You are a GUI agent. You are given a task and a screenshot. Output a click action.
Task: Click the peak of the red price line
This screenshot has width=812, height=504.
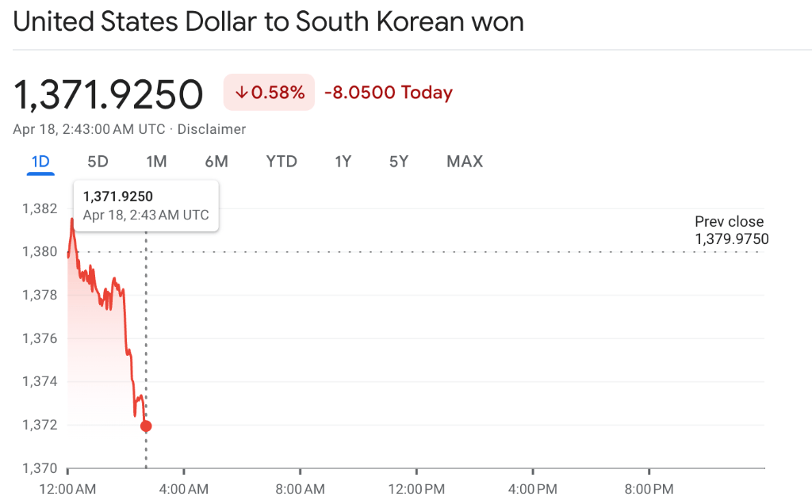(72, 220)
